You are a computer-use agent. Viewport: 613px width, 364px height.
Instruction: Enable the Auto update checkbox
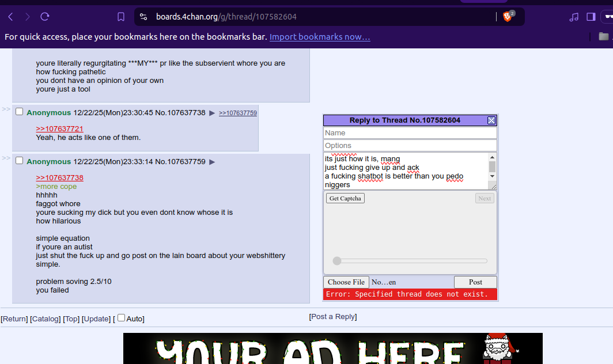coord(121,318)
